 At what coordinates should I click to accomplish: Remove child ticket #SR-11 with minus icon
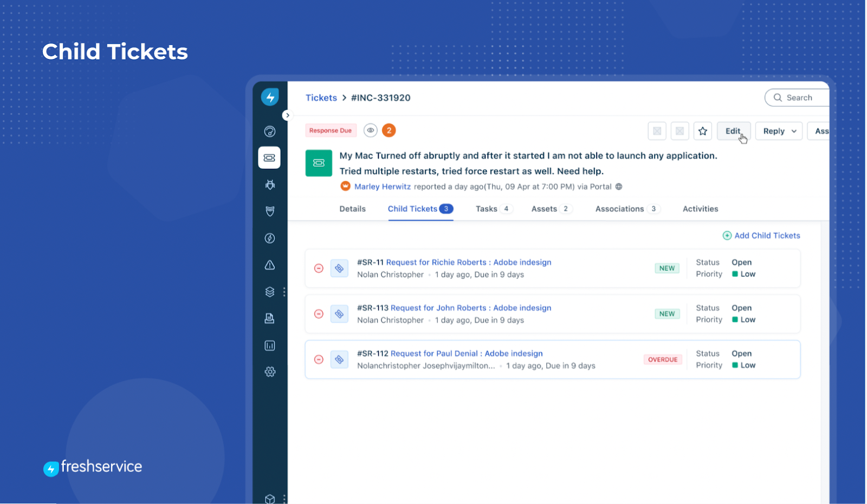(319, 269)
